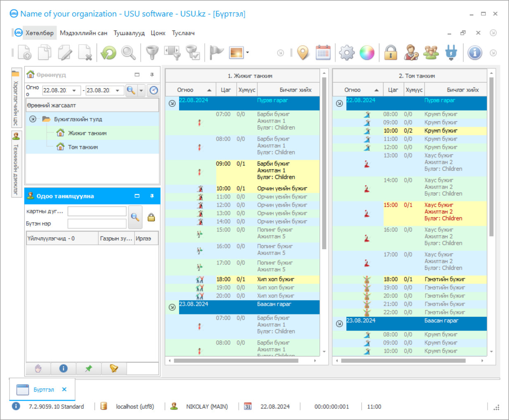Click the Цаг column header in Том танхим

(393, 90)
